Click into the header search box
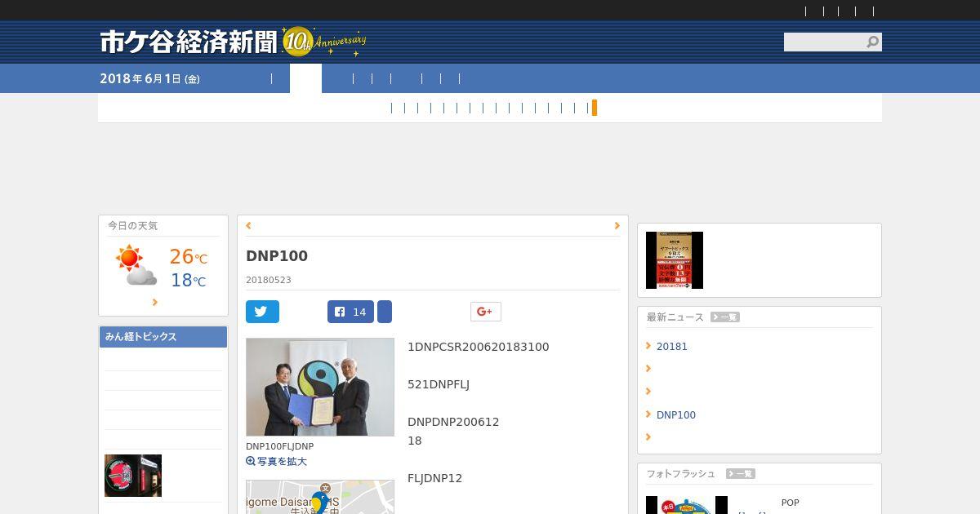980x514 pixels. click(824, 42)
